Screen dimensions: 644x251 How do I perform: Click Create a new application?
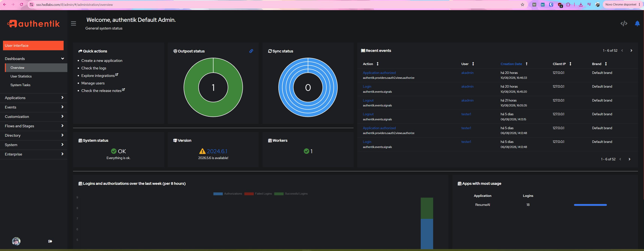pos(102,61)
